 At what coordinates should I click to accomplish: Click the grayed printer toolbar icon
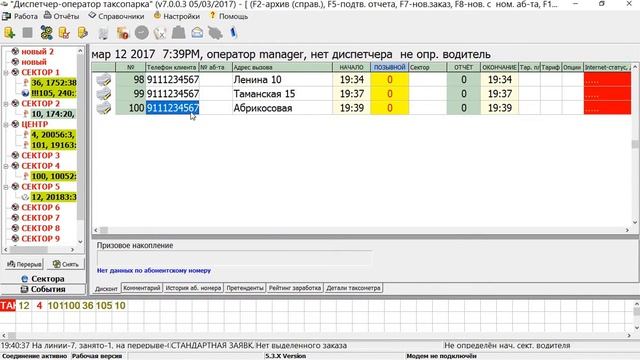pos(103,33)
